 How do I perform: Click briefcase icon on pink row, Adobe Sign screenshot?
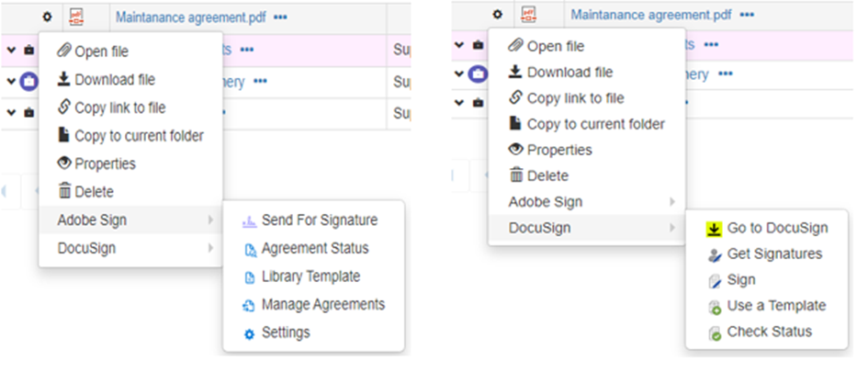click(x=28, y=51)
